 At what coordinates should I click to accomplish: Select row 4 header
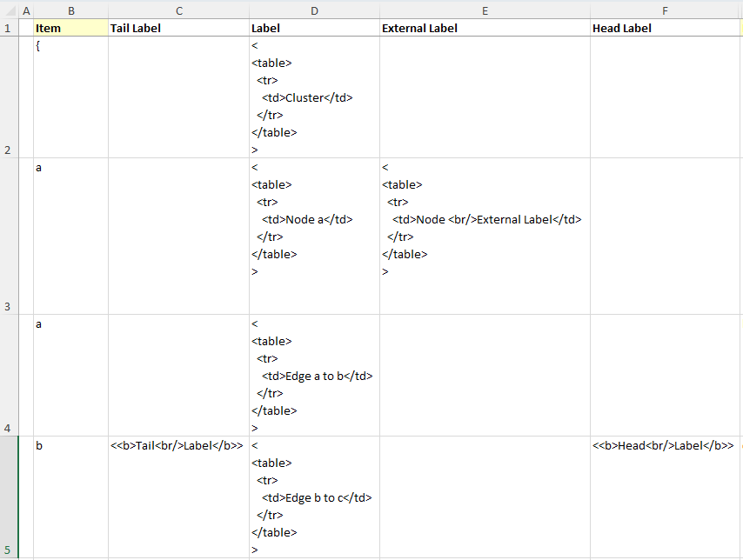(x=9, y=375)
